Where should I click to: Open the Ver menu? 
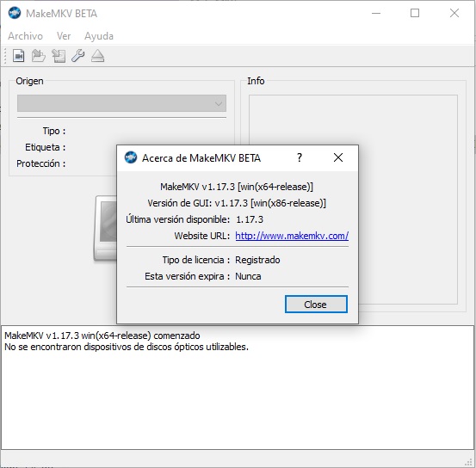(x=64, y=36)
